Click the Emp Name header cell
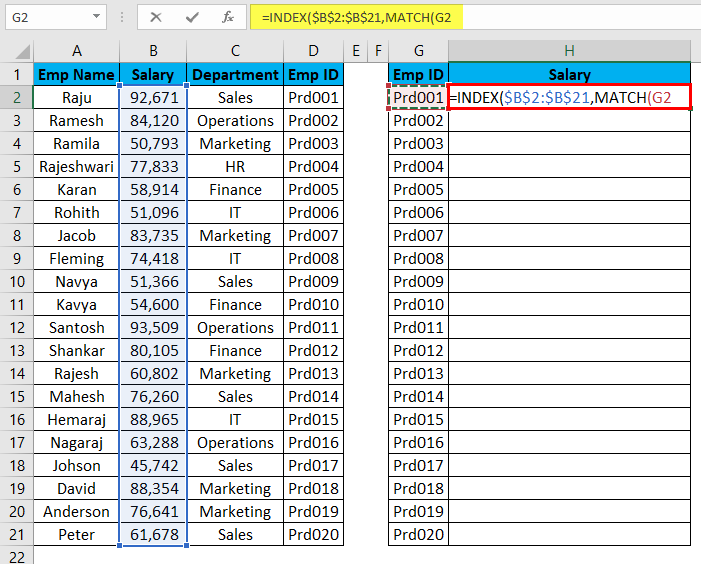 coord(76,74)
